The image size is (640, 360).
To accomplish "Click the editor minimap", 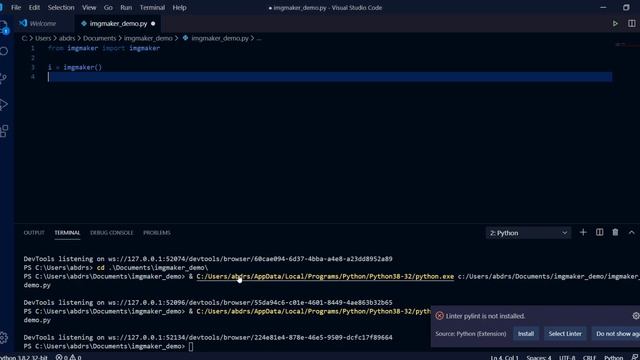I will (627, 44).
